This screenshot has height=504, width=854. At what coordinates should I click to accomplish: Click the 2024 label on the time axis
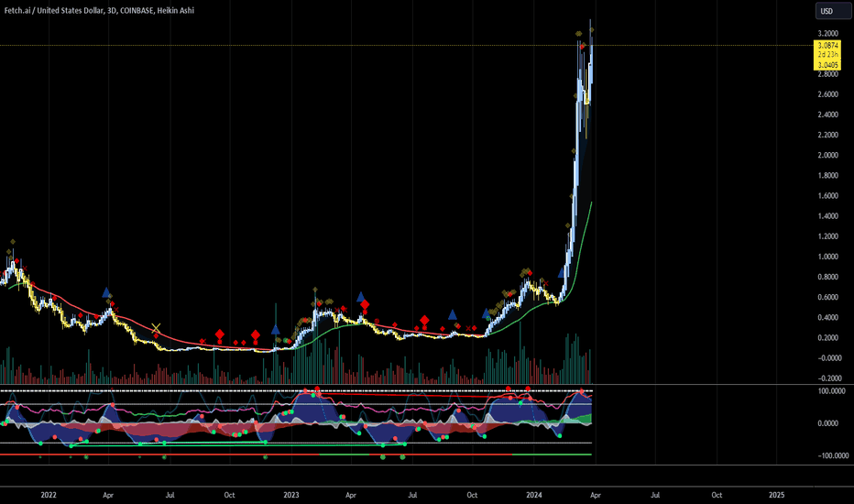coord(533,495)
